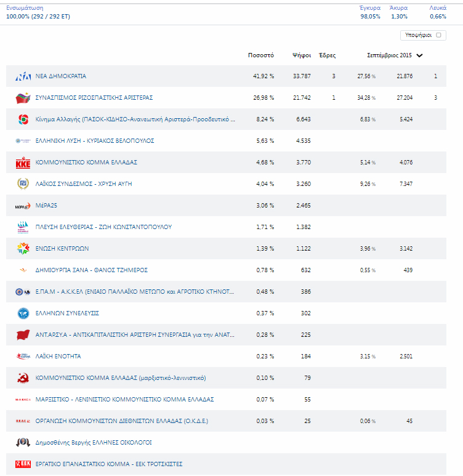The height and width of the screenshot is (476, 463).
Task: Open ΜΑΡΞΙΣΤΙΚΟ - ΛΕΝΙΝΙΣΤΙΚΟ ΚΟΜΜΟΥΝΙΣΤΙΚΟ ΚΟΜΜΑ link
Action: [124, 400]
